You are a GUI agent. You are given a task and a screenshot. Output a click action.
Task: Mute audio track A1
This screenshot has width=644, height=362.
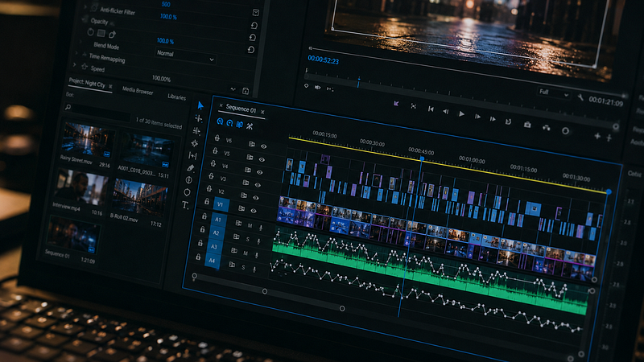click(x=250, y=225)
